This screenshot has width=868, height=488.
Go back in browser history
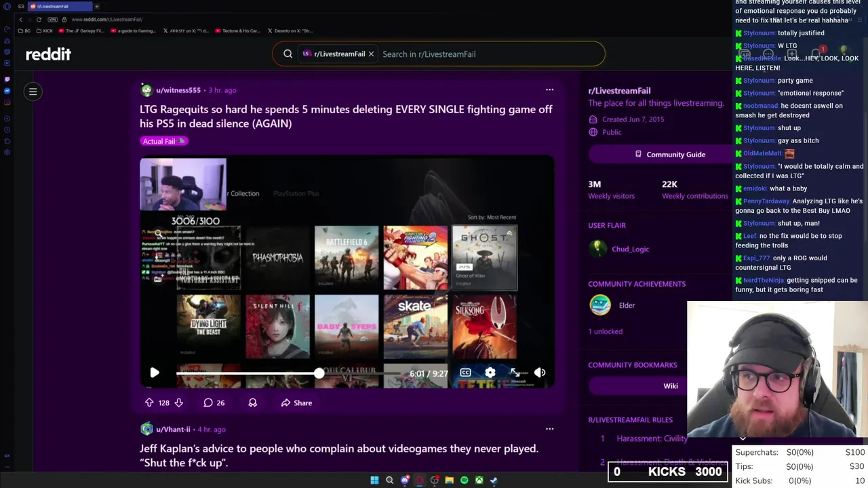[x=20, y=20]
